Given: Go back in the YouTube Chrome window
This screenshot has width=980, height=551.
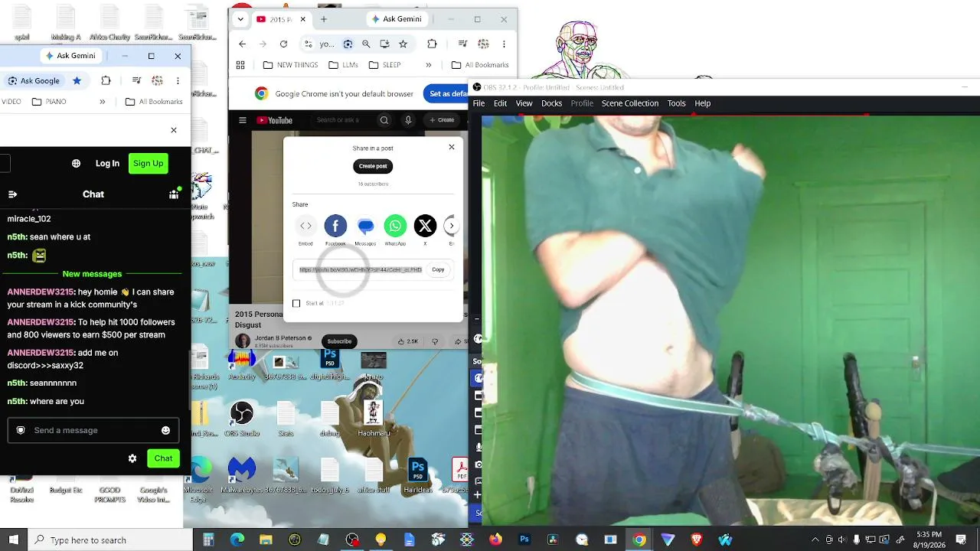Looking at the screenshot, I should tap(243, 44).
